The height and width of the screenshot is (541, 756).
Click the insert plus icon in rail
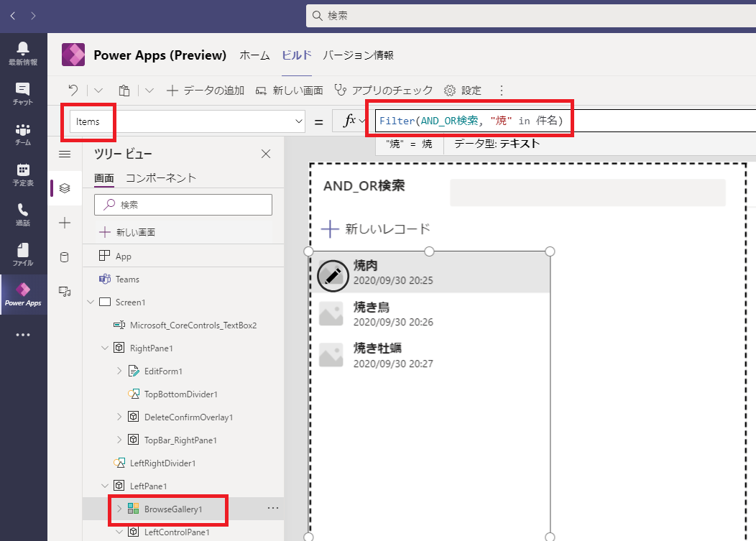pos(65,223)
